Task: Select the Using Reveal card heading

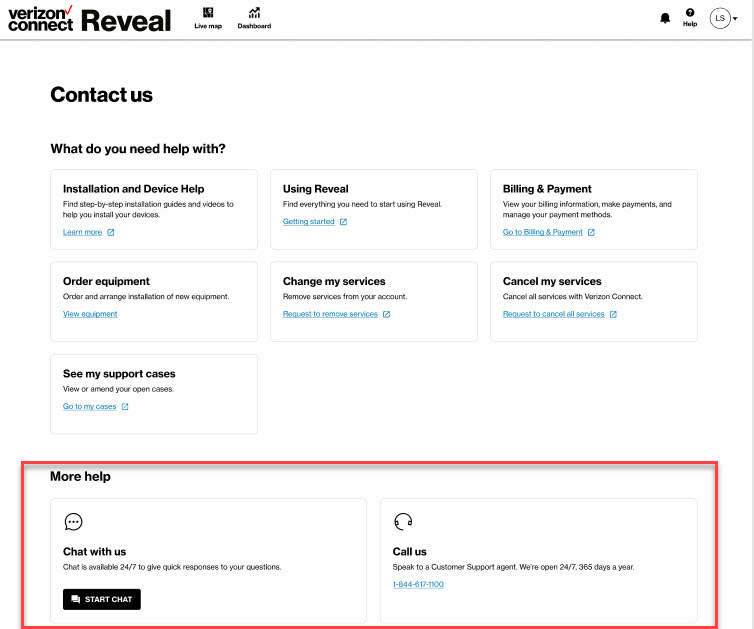Action: [315, 189]
